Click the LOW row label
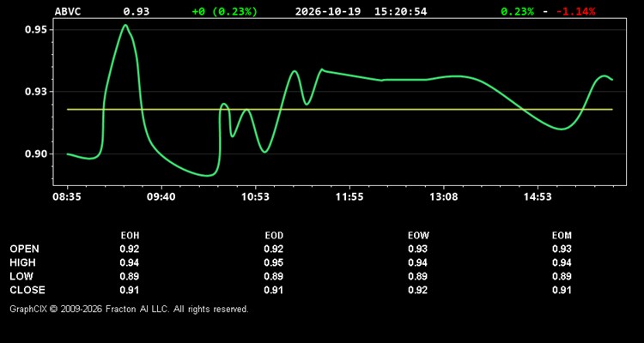Image resolution: width=644 pixels, height=343 pixels. click(x=21, y=276)
